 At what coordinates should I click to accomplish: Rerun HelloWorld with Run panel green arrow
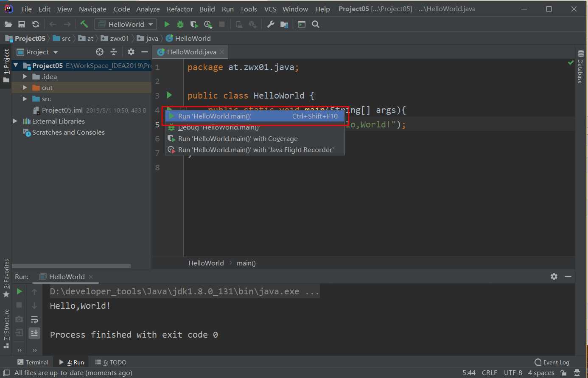click(x=19, y=291)
